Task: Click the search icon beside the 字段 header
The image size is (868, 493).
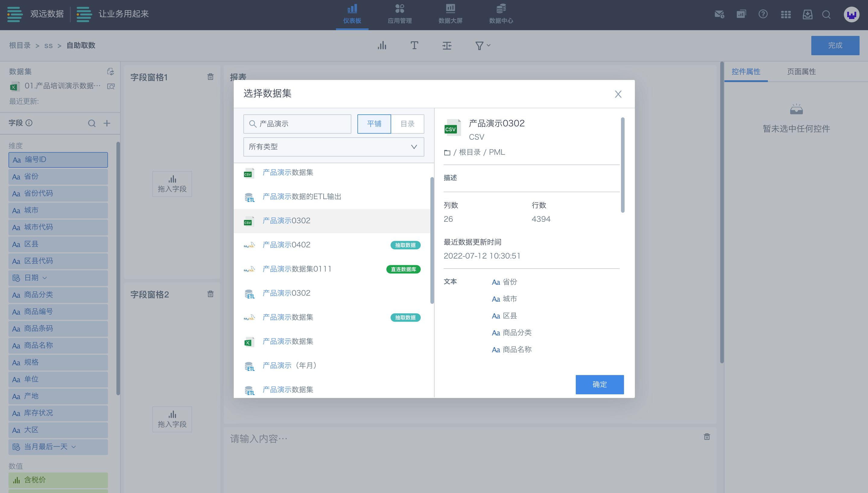Action: click(92, 123)
